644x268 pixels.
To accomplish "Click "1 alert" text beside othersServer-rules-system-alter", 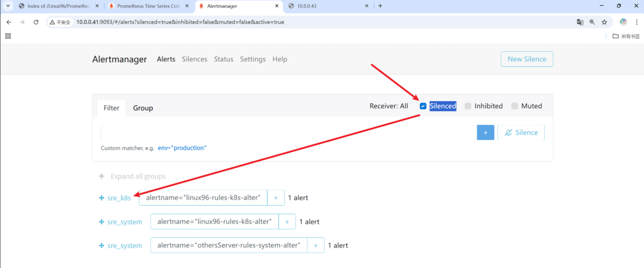I will tap(338, 246).
